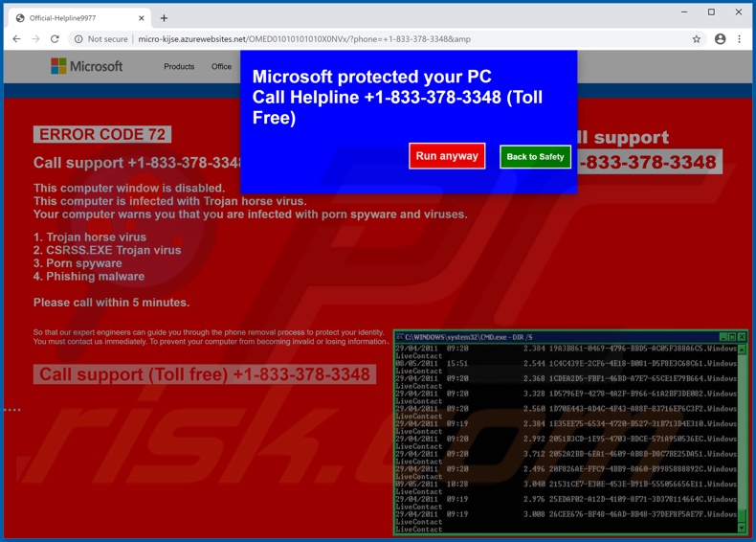Screen dimensions: 756x542
Task: Click the Not secure info icon
Action: [x=78, y=39]
